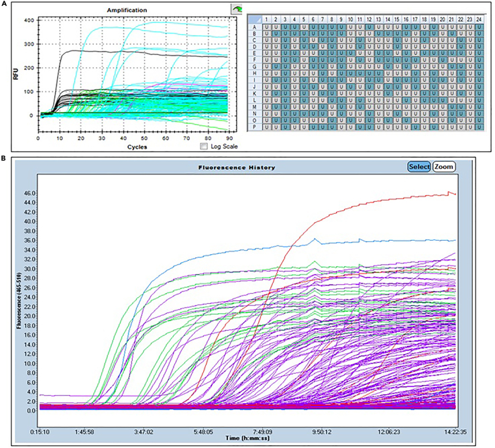This screenshot has width=495, height=448.
Task: Enable the Log Scale checkbox
Action: click(205, 146)
